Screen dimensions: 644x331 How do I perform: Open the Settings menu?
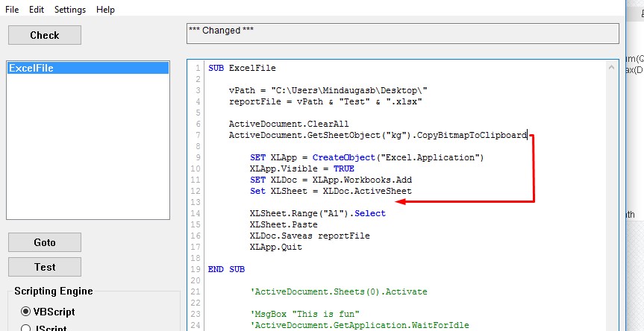pos(70,10)
